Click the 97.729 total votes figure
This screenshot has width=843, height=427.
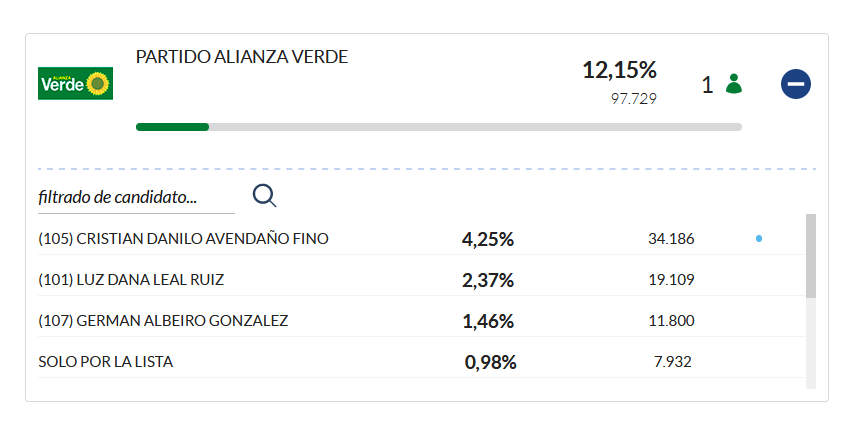(x=633, y=98)
